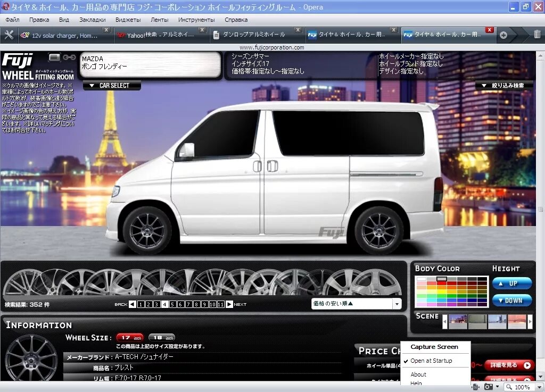Open a new tab with plus icon

click(x=503, y=35)
